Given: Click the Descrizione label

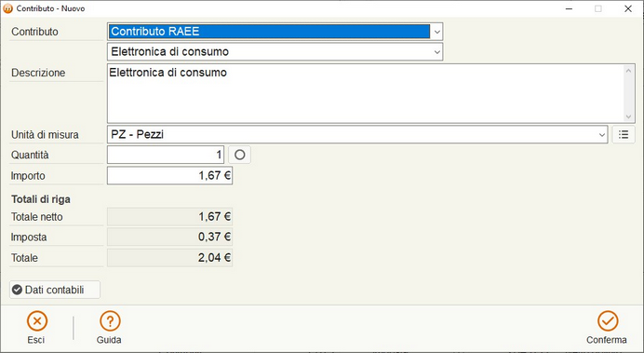Looking at the screenshot, I should point(38,73).
